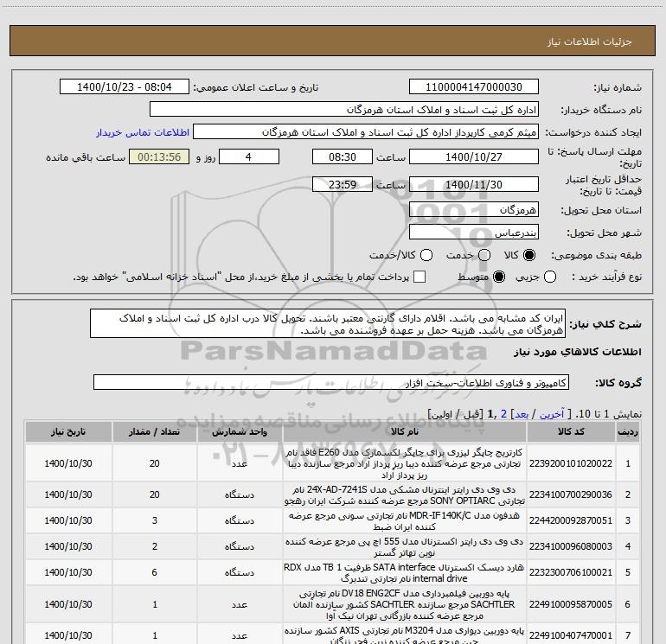Click the response deadline time 08:30
This screenshot has width=666, height=644.
point(343,156)
